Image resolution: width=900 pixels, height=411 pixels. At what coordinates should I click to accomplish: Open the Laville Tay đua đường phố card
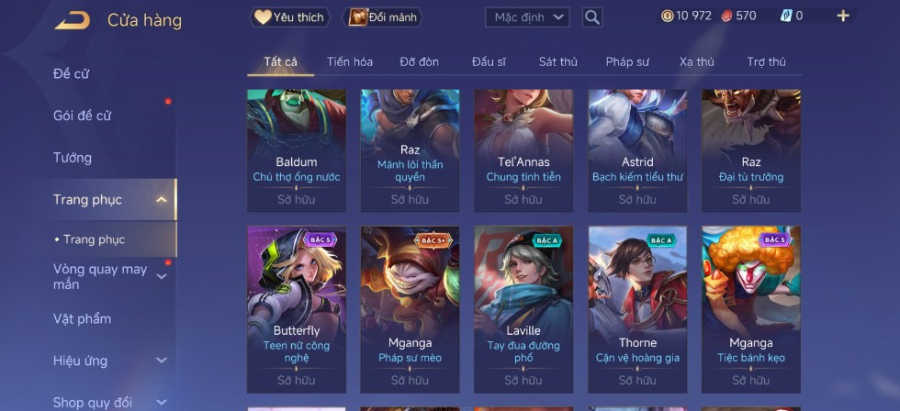pos(523,309)
